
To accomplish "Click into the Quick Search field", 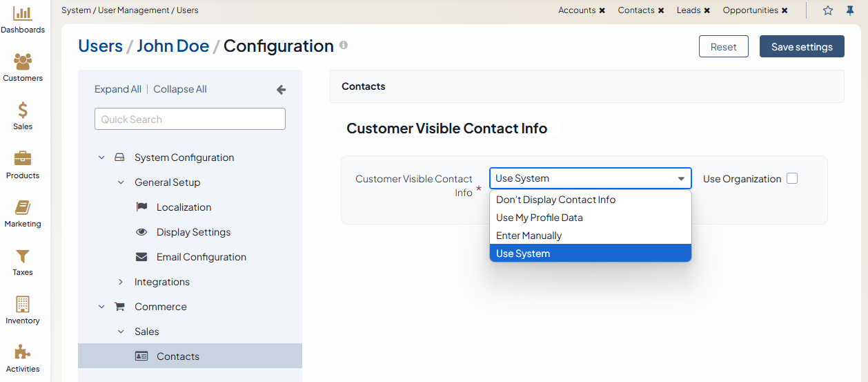I will pos(190,119).
